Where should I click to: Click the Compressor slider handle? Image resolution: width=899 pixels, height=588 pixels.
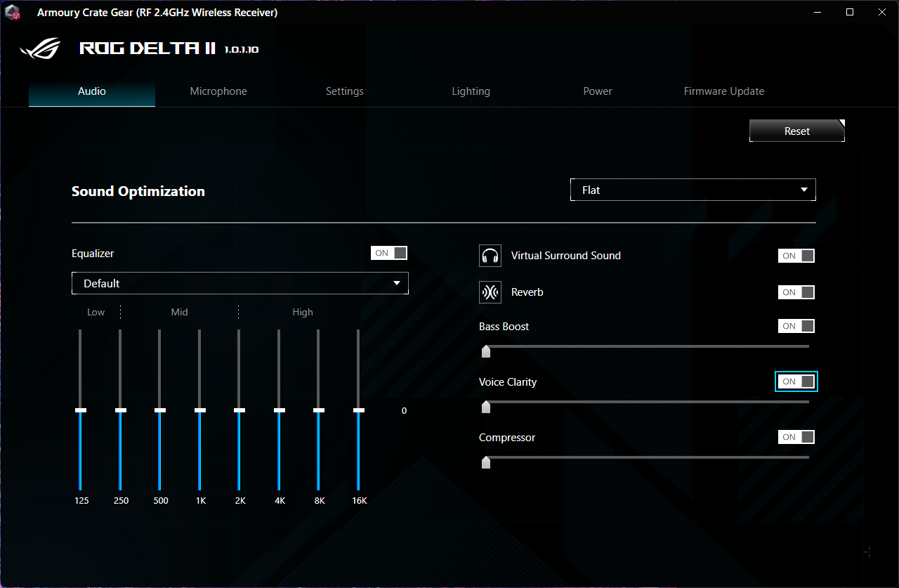(x=486, y=462)
